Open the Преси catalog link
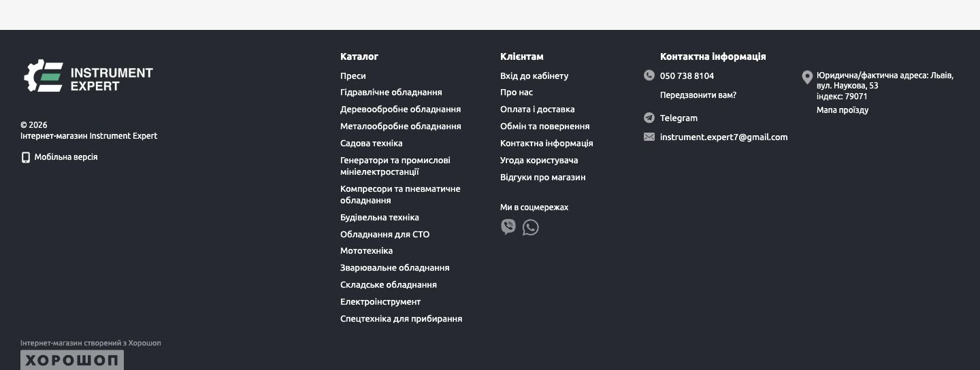The height and width of the screenshot is (370, 980). [x=353, y=76]
